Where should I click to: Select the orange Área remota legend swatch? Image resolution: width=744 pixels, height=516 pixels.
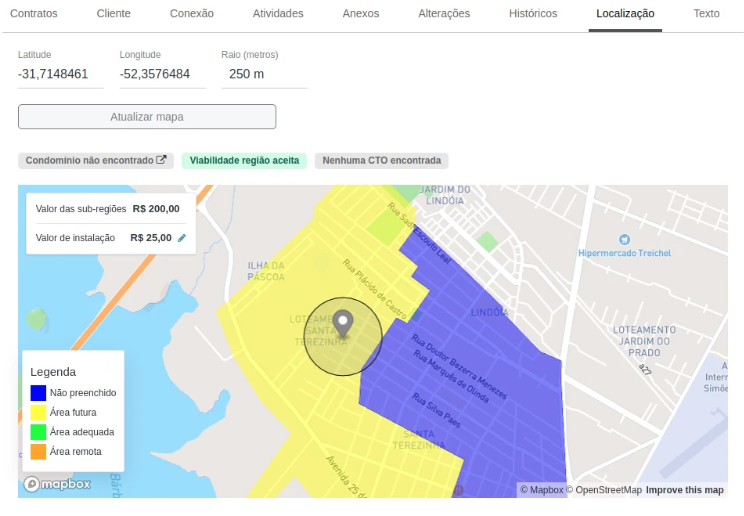tap(38, 451)
